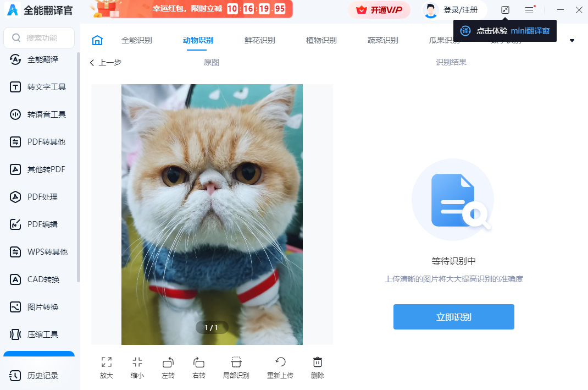Activate the 局部识别 partial recognition tool
588x390 pixels.
pos(236,366)
